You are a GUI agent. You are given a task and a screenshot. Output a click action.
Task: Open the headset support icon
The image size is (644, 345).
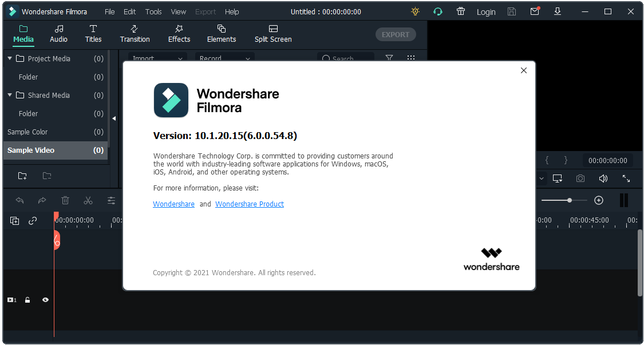[438, 11]
